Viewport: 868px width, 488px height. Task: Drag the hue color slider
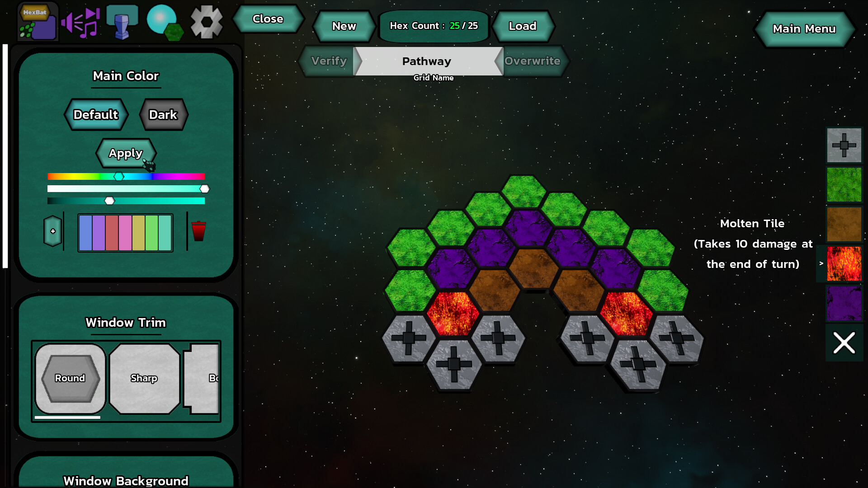pyautogui.click(x=119, y=176)
